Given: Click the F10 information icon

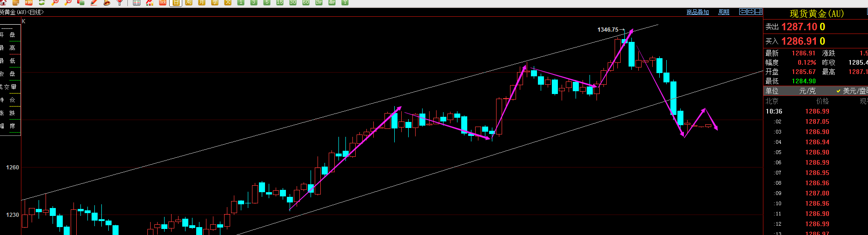Looking at the screenshot, I should [28, 2].
